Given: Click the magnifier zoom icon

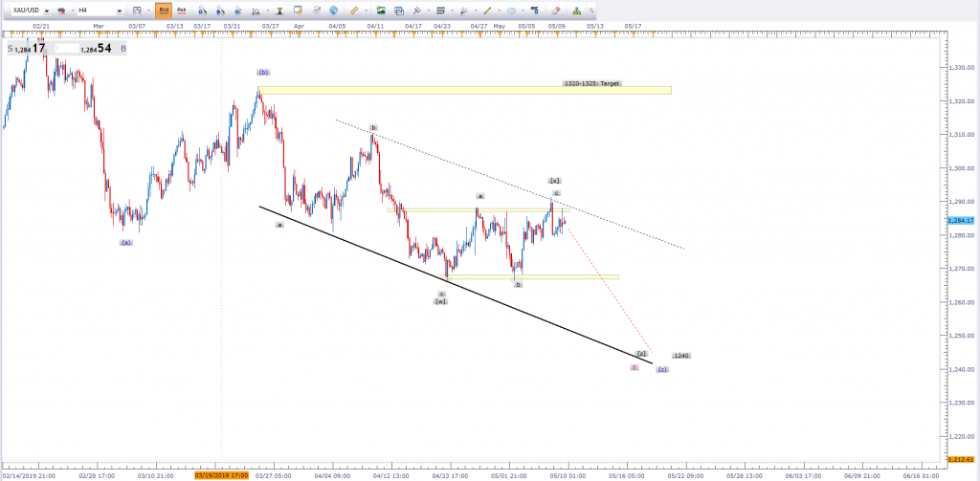Looking at the screenshot, I should click(x=256, y=10).
